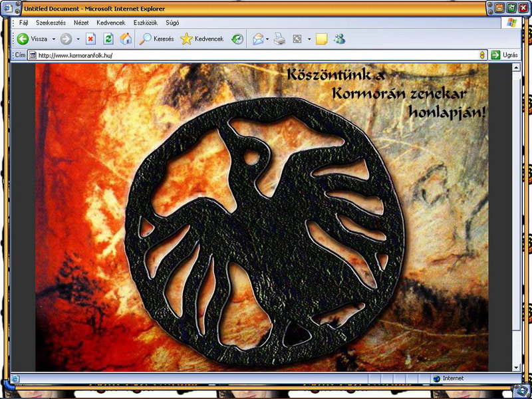
Task: Open the Kedvencek menu in the menu bar
Action: pyautogui.click(x=110, y=22)
